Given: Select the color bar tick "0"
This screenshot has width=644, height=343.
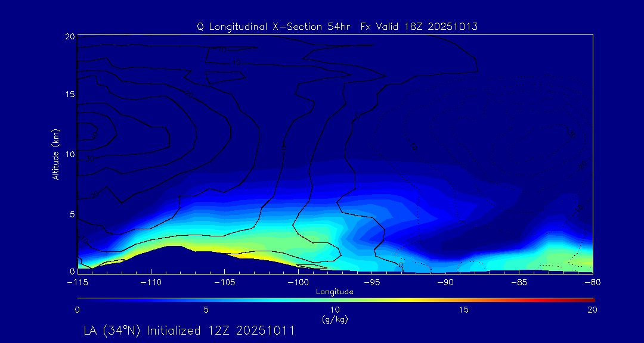Looking at the screenshot, I should (78, 310).
